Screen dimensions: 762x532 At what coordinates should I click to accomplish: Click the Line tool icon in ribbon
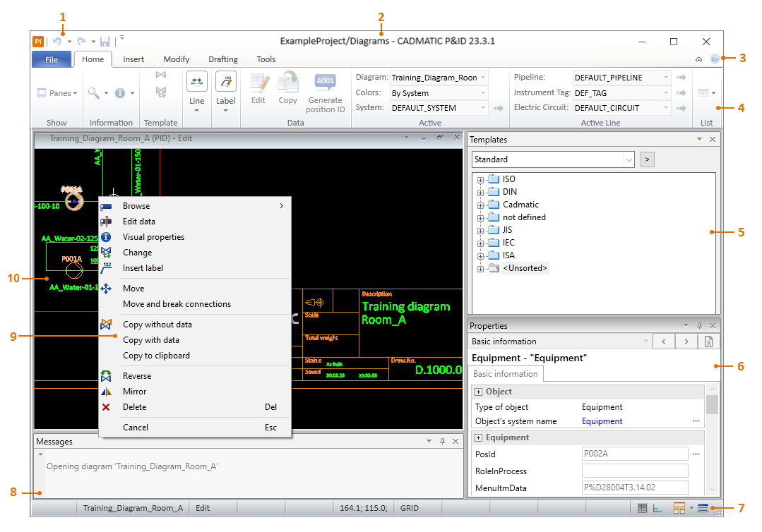[197, 83]
